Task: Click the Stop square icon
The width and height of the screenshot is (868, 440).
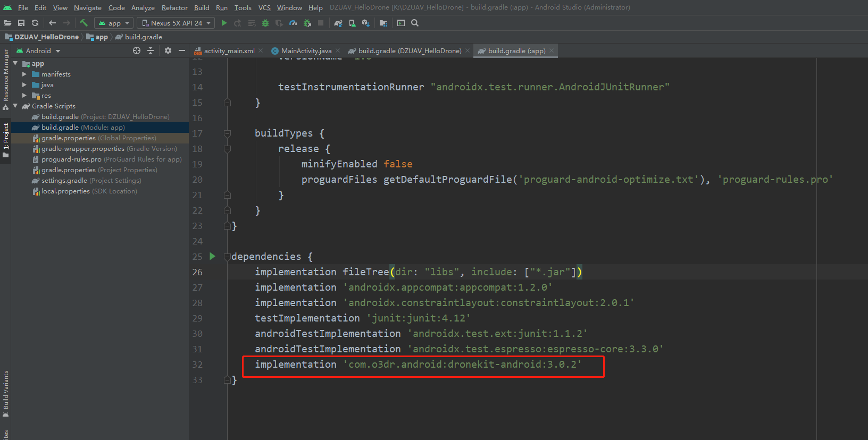Action: [x=321, y=23]
